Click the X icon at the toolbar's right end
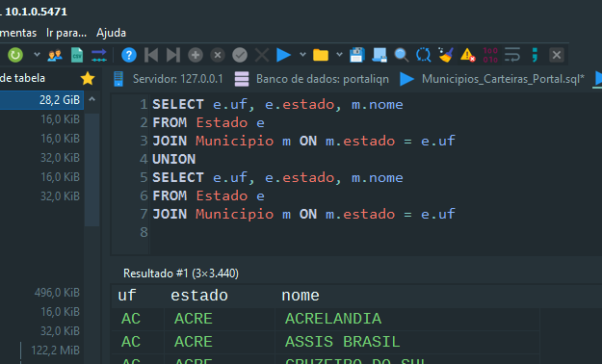This screenshot has height=364, width=602. (557, 55)
